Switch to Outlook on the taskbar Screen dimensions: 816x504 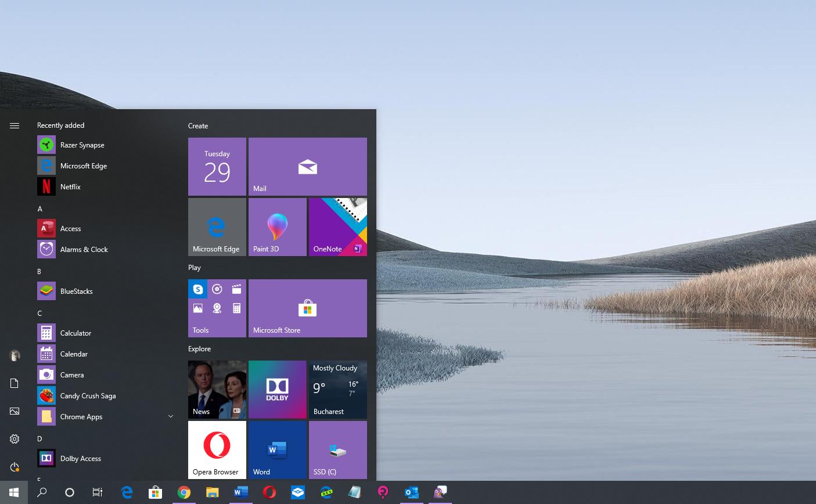coord(411,492)
